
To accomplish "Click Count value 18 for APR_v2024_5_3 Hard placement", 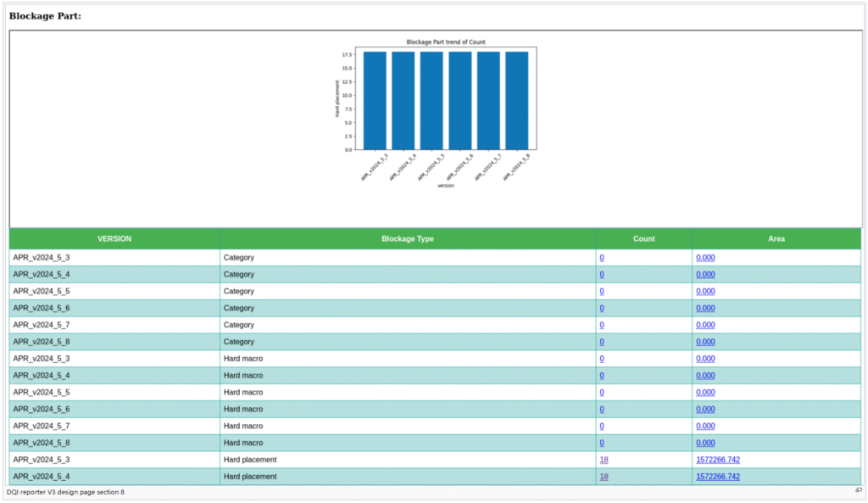I will click(604, 460).
